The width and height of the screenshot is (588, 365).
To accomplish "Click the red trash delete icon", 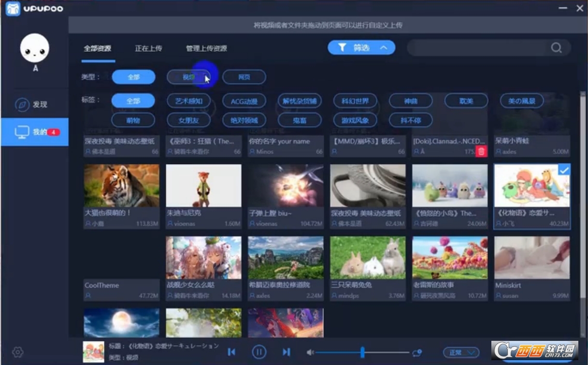I will [481, 152].
